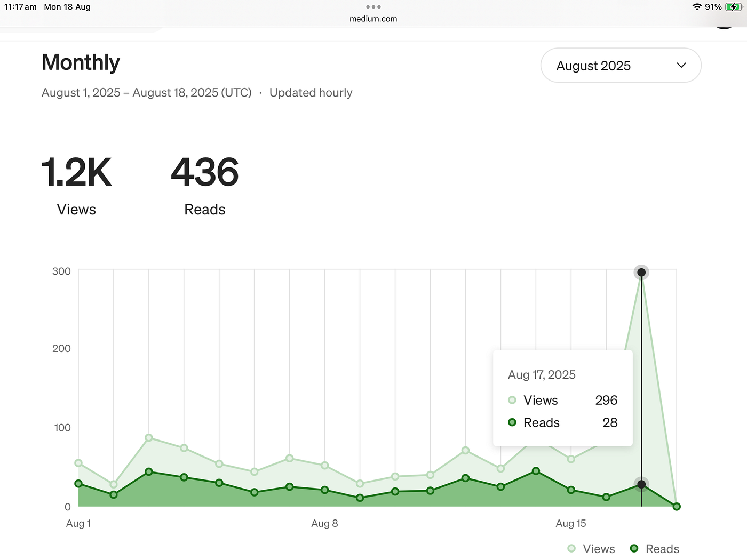Tap the medium.com address bar
The height and width of the screenshot is (560, 747).
373,19
